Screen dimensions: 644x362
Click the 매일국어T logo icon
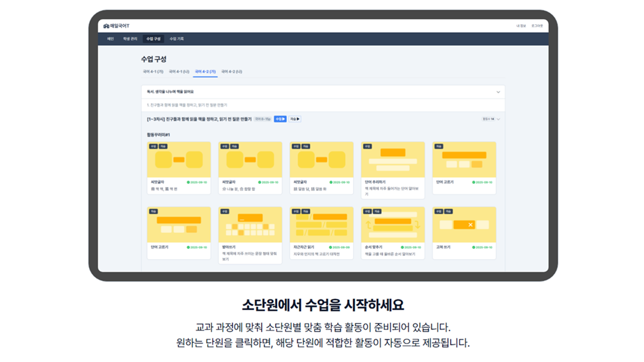[106, 26]
